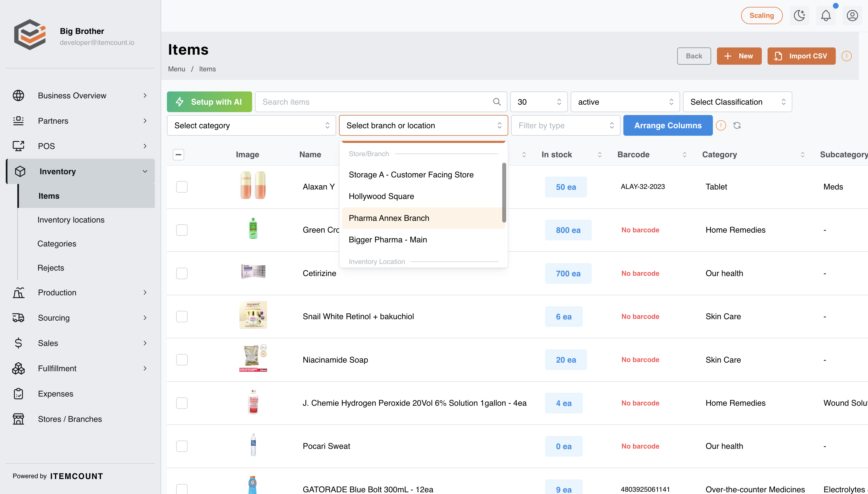Open the 30 per page dropdown
This screenshot has width=868, height=494.
click(539, 102)
